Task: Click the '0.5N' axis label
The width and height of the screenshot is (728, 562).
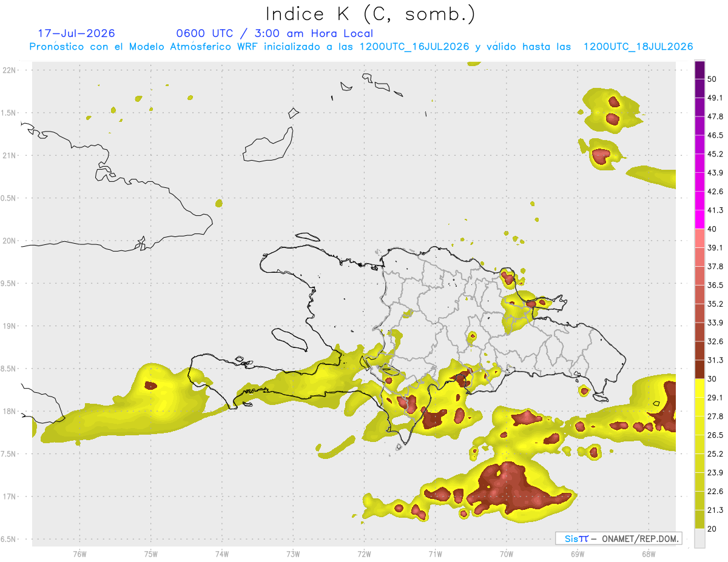Action: tap(10, 198)
